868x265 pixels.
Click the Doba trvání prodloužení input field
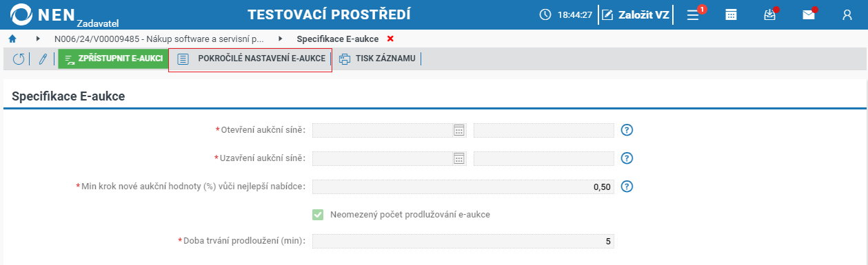(463, 242)
